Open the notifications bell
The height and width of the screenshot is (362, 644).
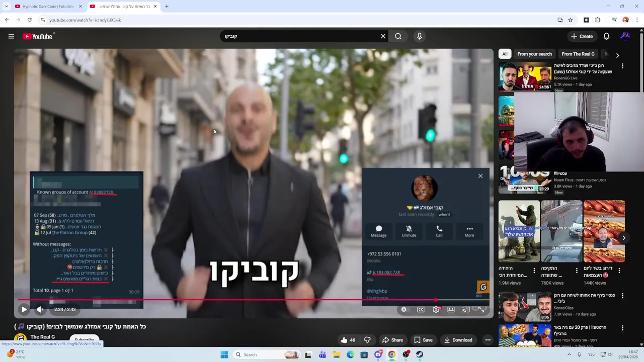(x=606, y=36)
